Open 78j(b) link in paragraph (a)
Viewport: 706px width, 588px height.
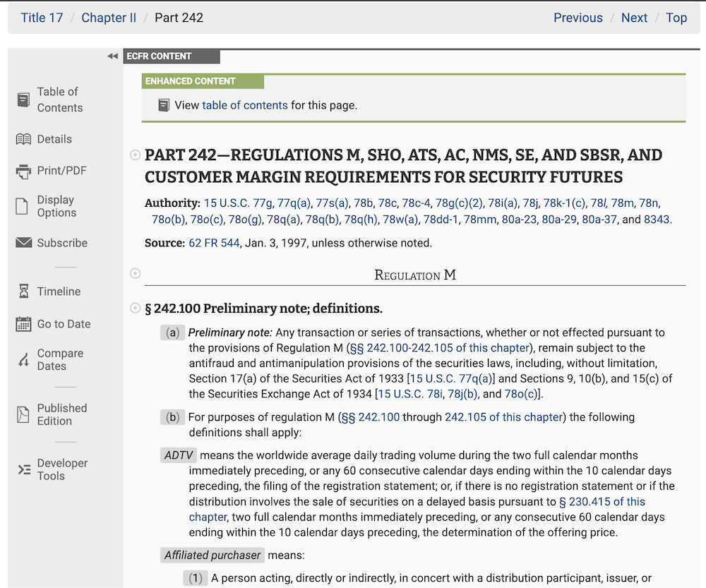462,394
